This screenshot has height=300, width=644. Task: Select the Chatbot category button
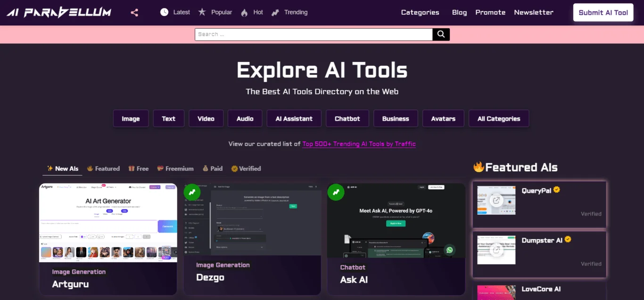point(347,119)
